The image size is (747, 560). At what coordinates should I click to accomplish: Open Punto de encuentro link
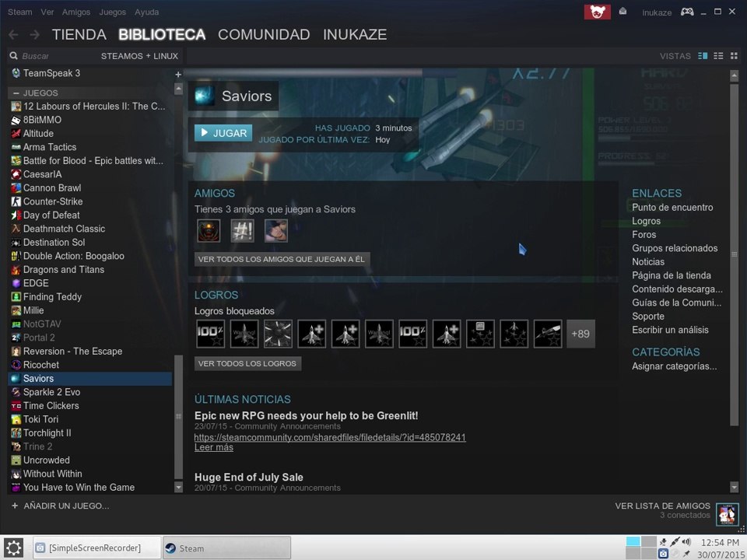tap(672, 207)
